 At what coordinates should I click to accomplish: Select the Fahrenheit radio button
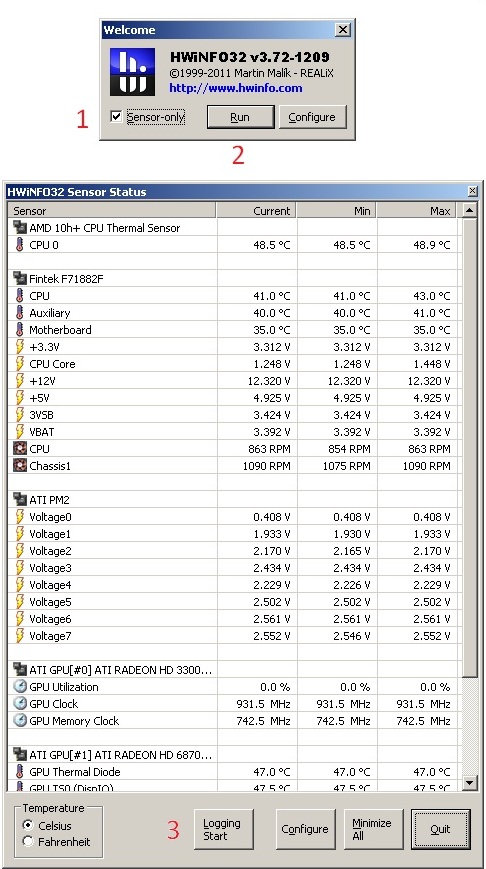28,841
